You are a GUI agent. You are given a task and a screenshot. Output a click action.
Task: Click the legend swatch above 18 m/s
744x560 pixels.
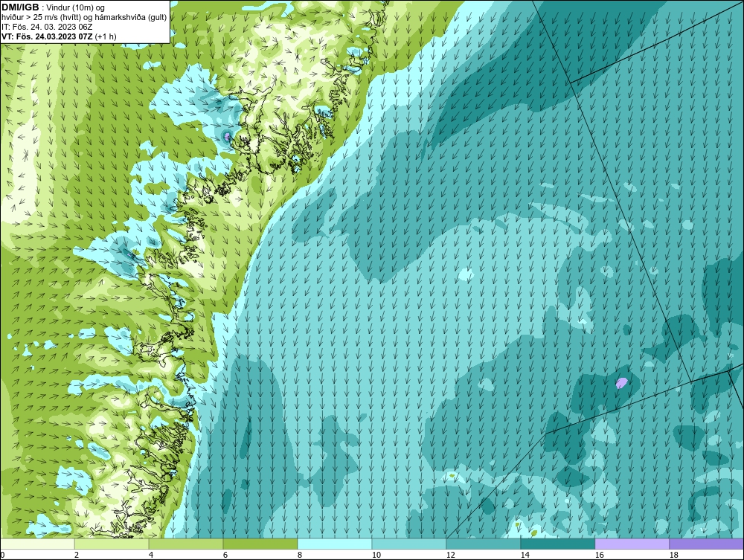pyautogui.click(x=707, y=544)
